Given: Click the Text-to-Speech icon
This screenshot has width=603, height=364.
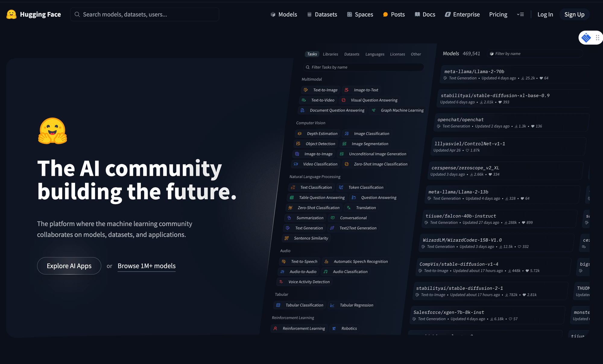Looking at the screenshot, I should 284,261.
